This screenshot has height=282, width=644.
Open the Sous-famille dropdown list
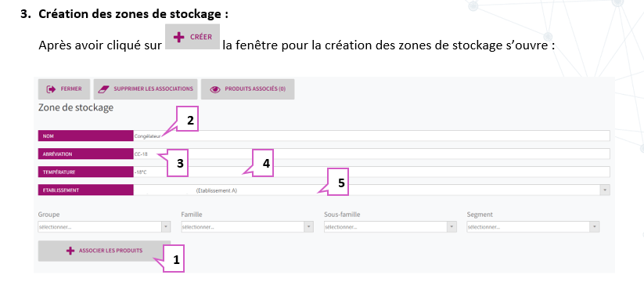click(452, 227)
